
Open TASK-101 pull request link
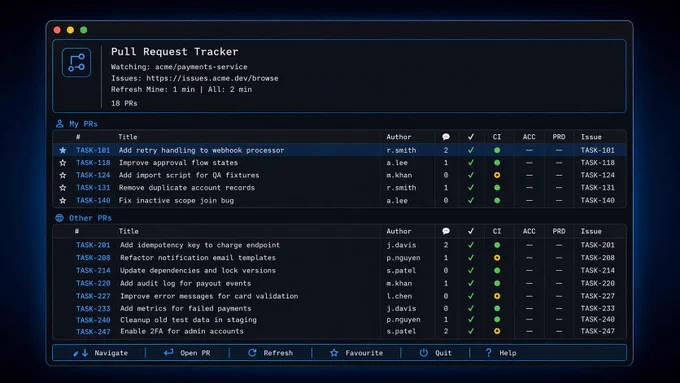click(93, 150)
